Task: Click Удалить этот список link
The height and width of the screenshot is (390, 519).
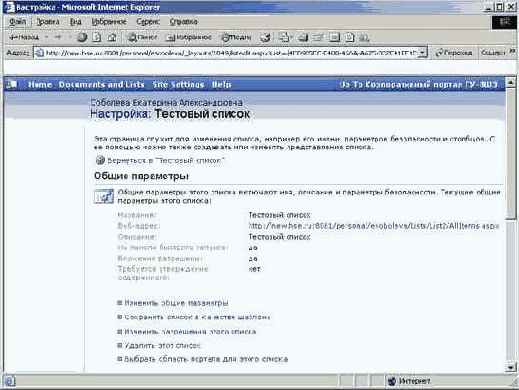Action: (x=162, y=346)
